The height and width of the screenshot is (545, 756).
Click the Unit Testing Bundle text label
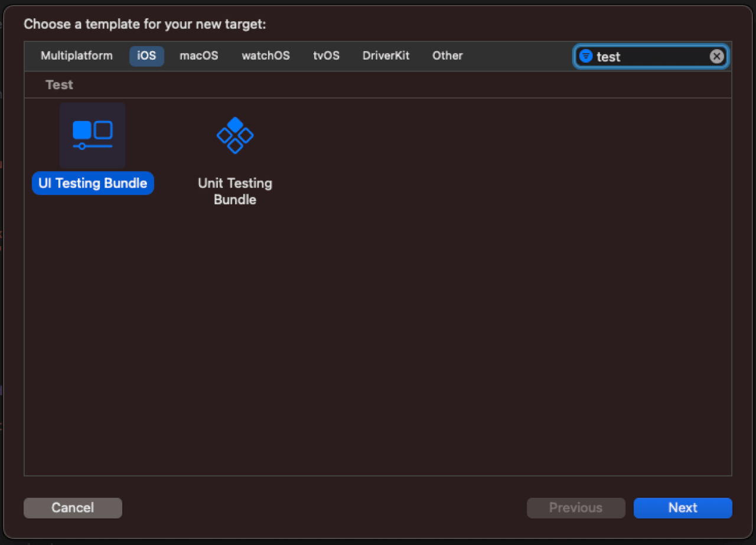pyautogui.click(x=234, y=191)
